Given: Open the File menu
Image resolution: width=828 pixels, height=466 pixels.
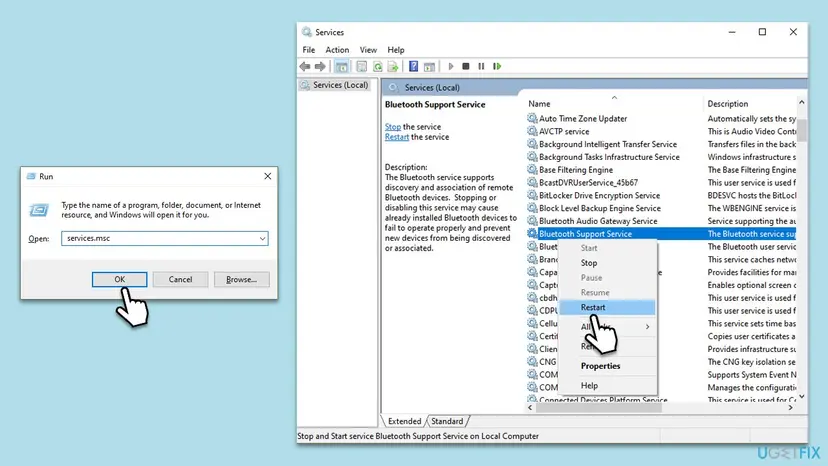Looking at the screenshot, I should (x=308, y=50).
